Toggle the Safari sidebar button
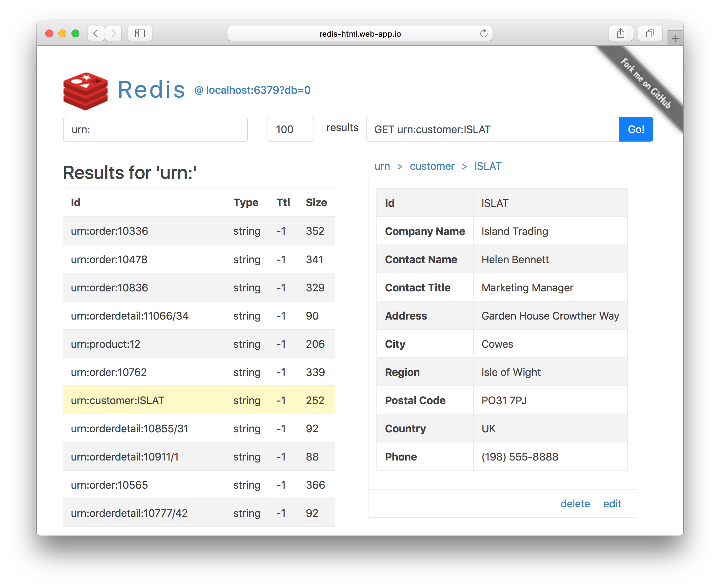This screenshot has height=588, width=720. 140,33
